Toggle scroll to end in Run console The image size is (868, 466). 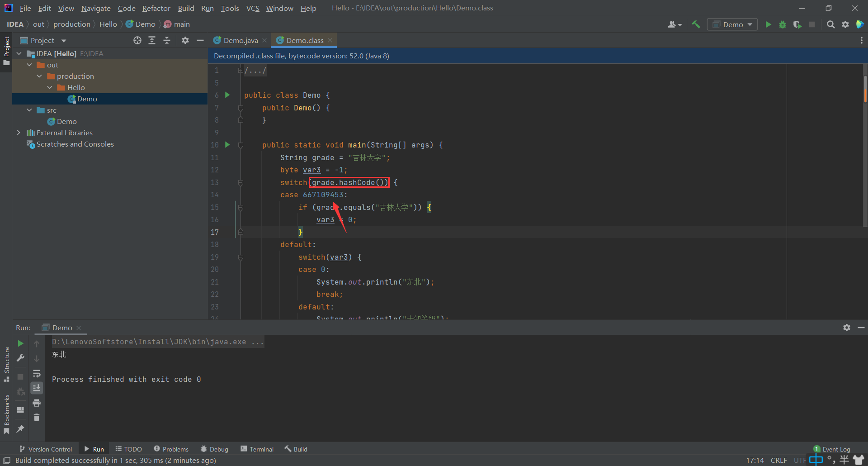point(37,388)
